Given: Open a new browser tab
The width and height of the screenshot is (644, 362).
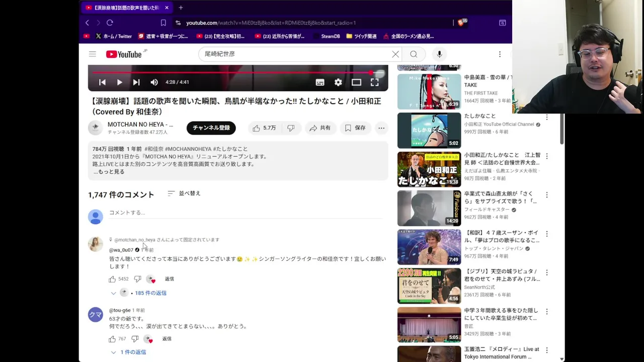Looking at the screenshot, I should point(181,8).
